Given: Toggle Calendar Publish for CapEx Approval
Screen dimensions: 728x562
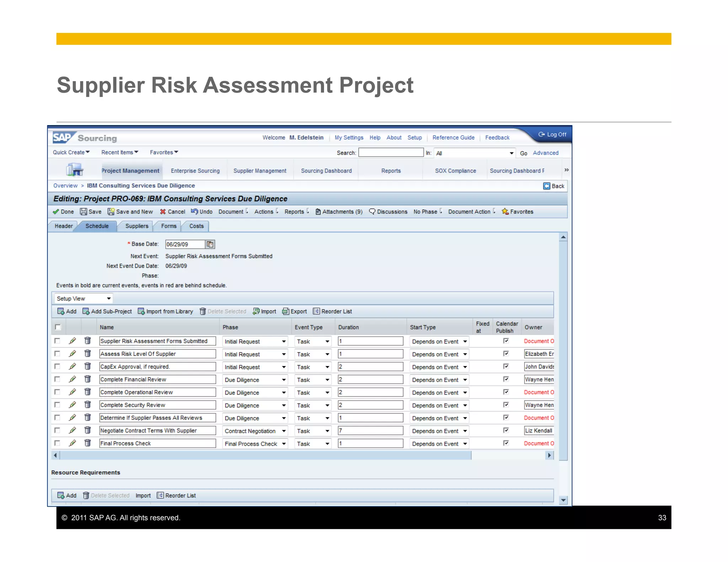Looking at the screenshot, I should 506,366.
